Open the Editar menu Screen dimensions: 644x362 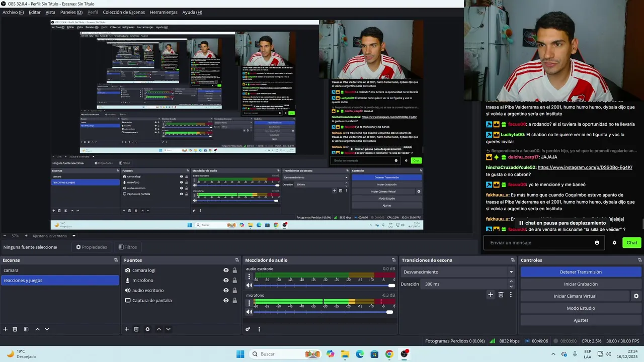click(x=35, y=12)
